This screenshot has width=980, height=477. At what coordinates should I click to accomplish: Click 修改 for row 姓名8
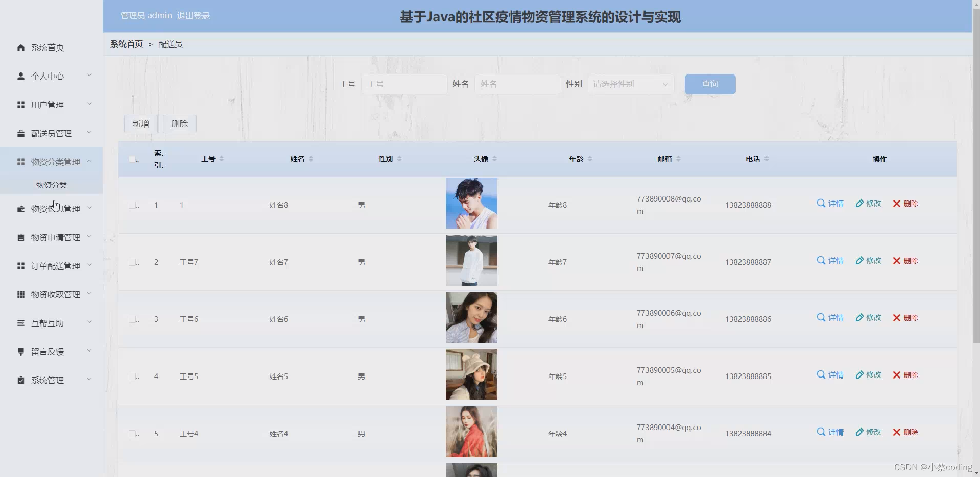tap(869, 204)
